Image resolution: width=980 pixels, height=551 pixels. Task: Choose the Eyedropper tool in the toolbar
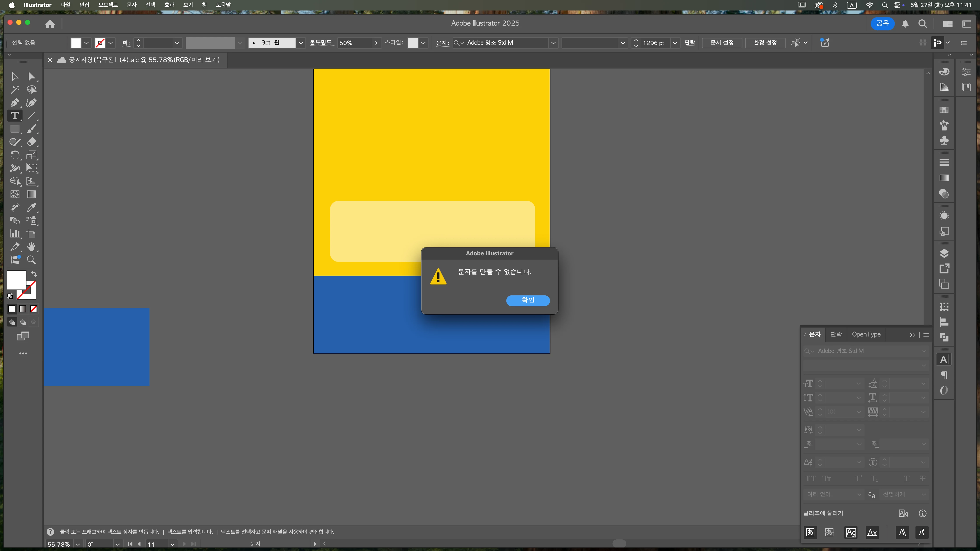(31, 208)
